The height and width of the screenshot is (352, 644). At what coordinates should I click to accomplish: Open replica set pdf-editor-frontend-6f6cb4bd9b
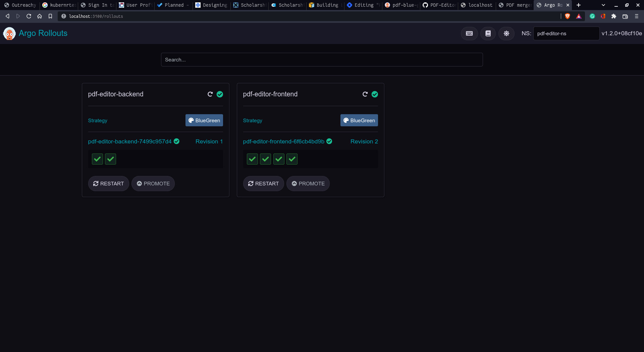(284, 141)
